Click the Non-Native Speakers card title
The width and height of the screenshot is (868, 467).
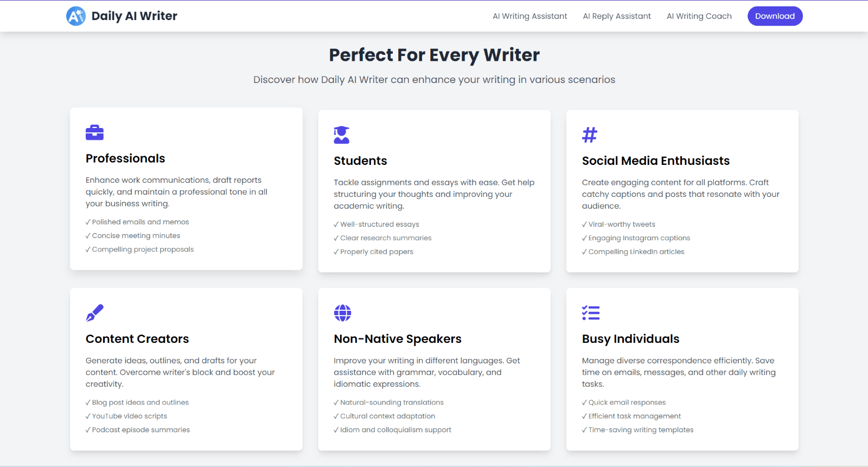point(398,339)
